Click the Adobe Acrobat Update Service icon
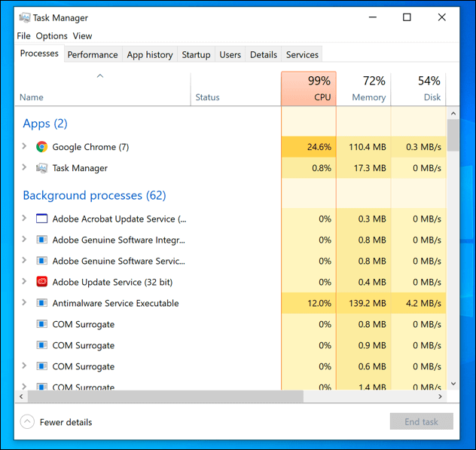 point(42,219)
